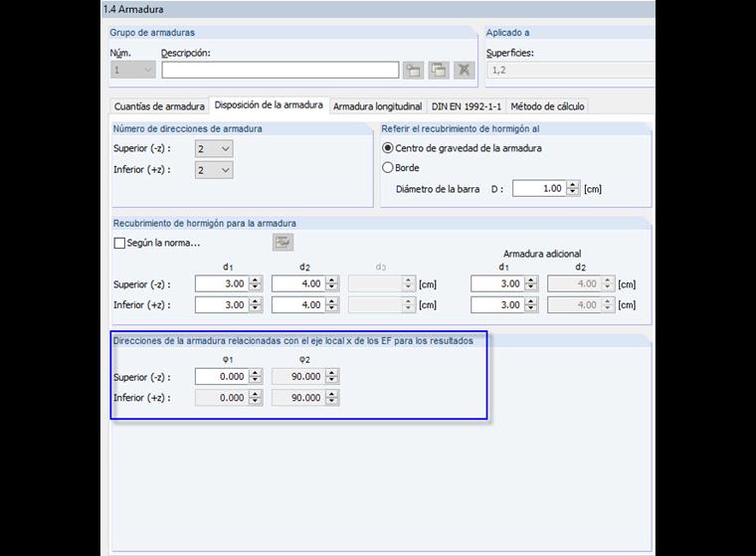Screen dimensions: 756x556
Task: Select Disposición de la armadura tab
Action: pos(269,105)
